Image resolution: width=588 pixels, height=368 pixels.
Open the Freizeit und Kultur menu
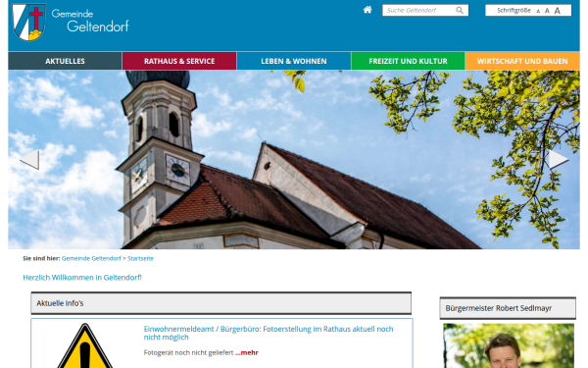tap(408, 61)
